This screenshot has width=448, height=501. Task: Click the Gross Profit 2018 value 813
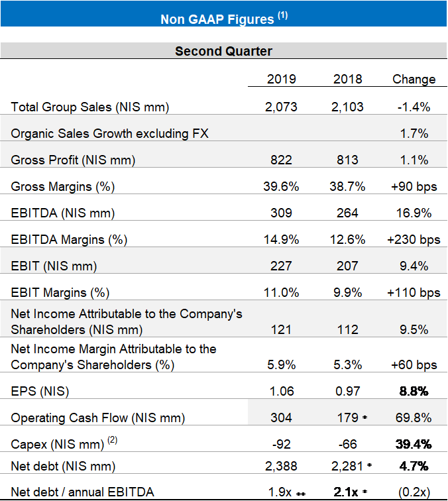[348, 160]
